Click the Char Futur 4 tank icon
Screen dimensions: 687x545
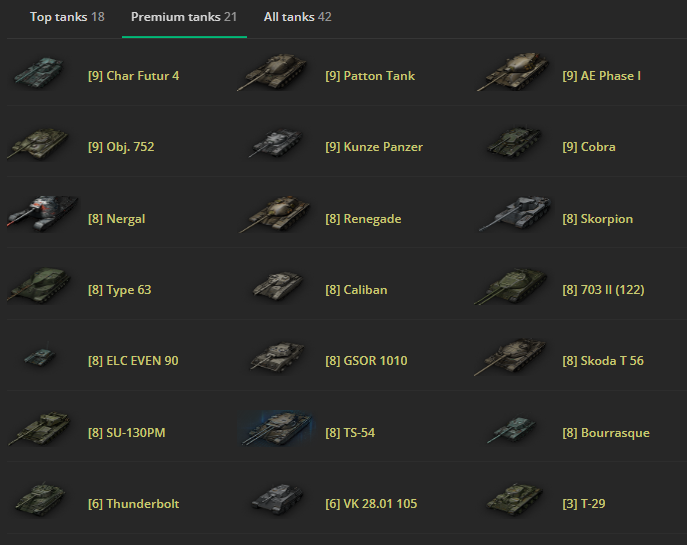[39, 73]
